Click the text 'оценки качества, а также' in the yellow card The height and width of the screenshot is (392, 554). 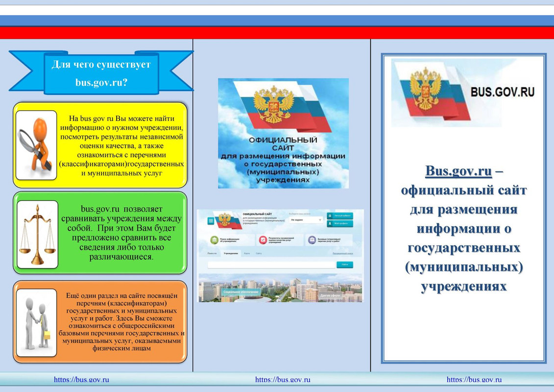pyautogui.click(x=121, y=146)
